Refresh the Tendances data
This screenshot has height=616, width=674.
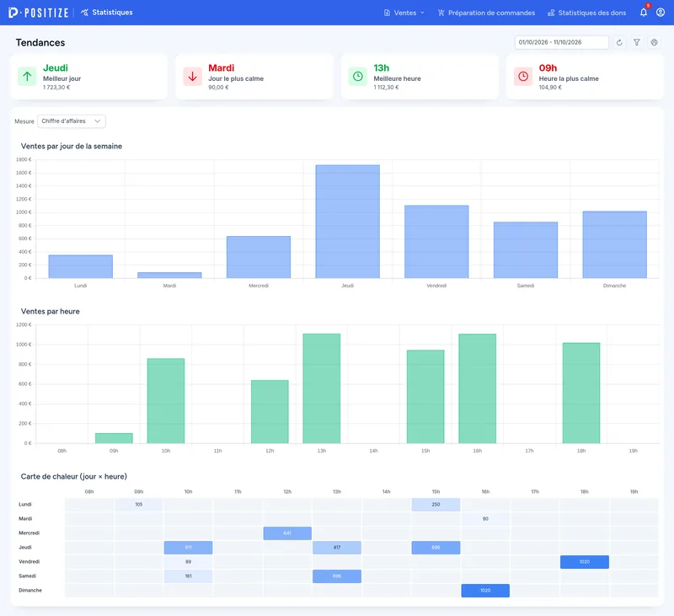(619, 42)
